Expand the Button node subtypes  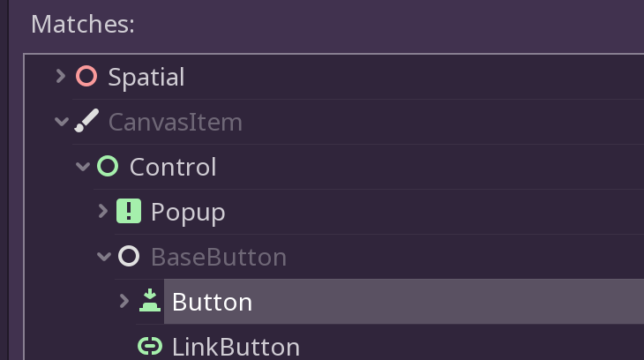tap(124, 301)
